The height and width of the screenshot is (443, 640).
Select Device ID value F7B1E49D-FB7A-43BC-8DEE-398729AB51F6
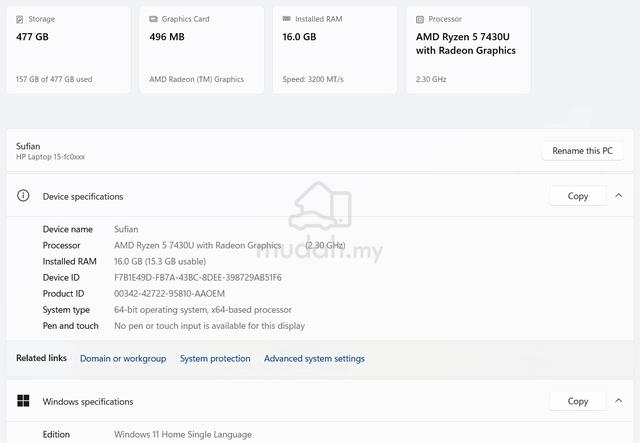click(198, 278)
